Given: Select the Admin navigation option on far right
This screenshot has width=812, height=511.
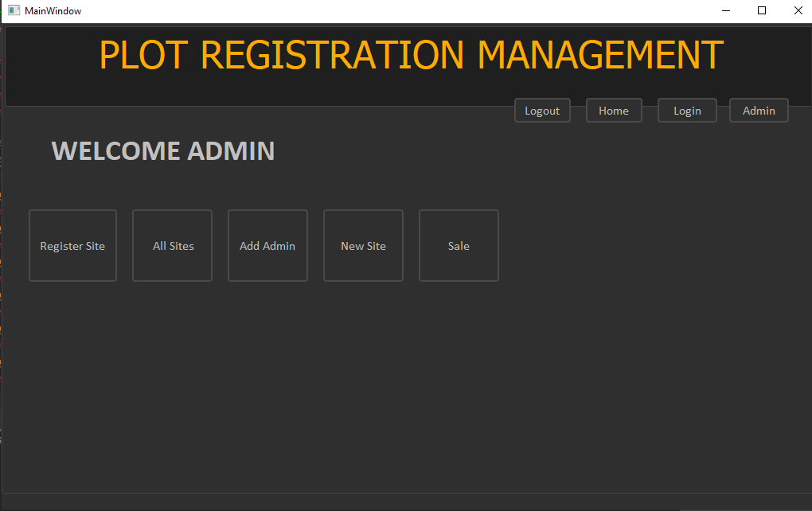Looking at the screenshot, I should point(759,110).
